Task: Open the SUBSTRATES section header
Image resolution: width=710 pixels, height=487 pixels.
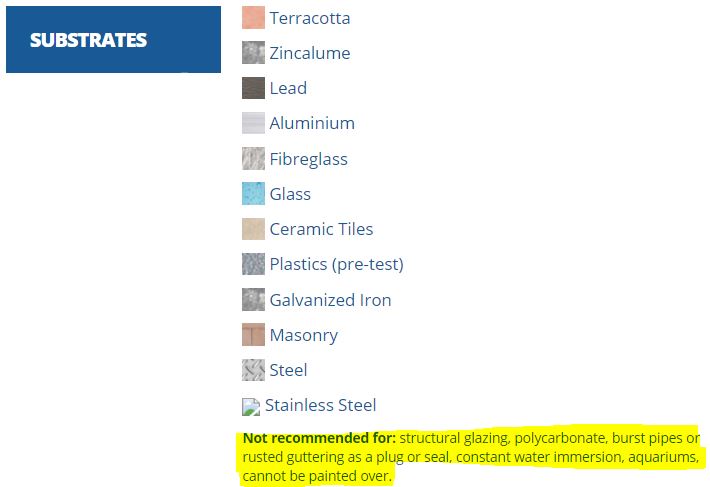Action: click(x=113, y=39)
